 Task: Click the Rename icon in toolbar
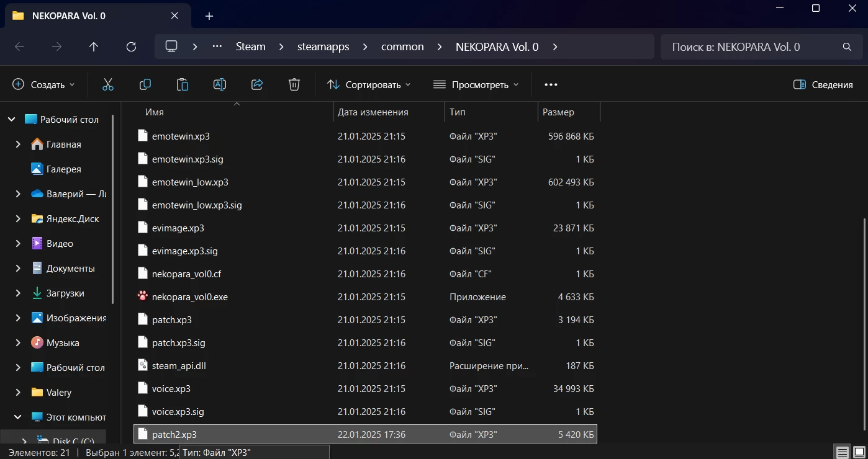tap(220, 84)
